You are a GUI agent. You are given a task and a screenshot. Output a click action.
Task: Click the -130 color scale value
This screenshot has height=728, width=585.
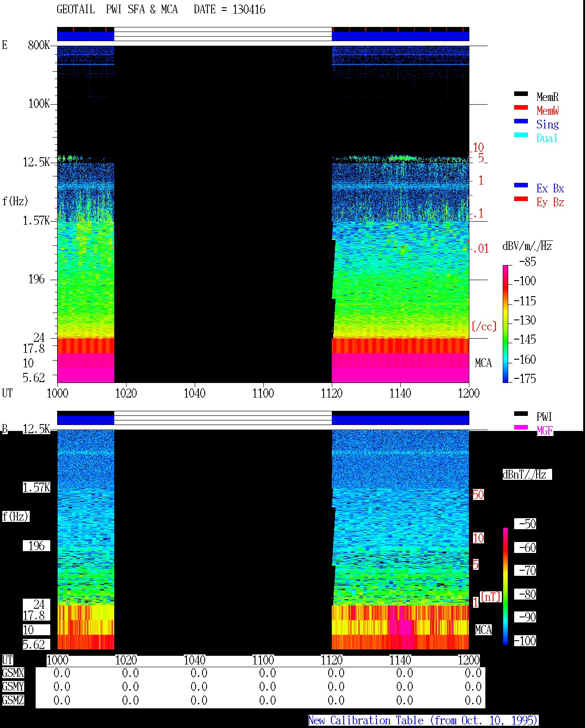point(525,320)
